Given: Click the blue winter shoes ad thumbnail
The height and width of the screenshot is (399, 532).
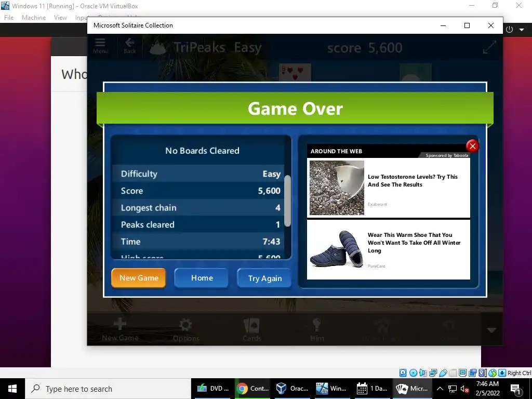Looking at the screenshot, I should pyautogui.click(x=337, y=249).
